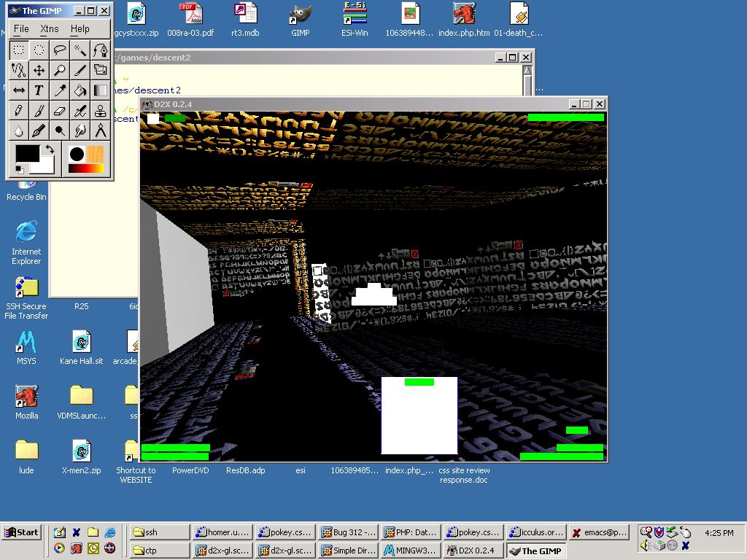Viewport: 747px width, 560px height.
Task: Open the GIMP File menu
Action: coord(21,29)
